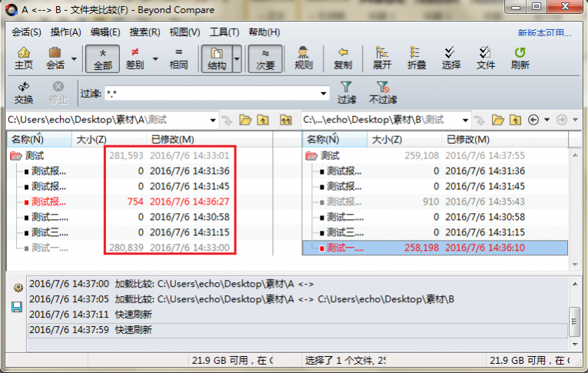Sort left pane by 已修改(M) column
The width and height of the screenshot is (588, 373).
(209, 140)
